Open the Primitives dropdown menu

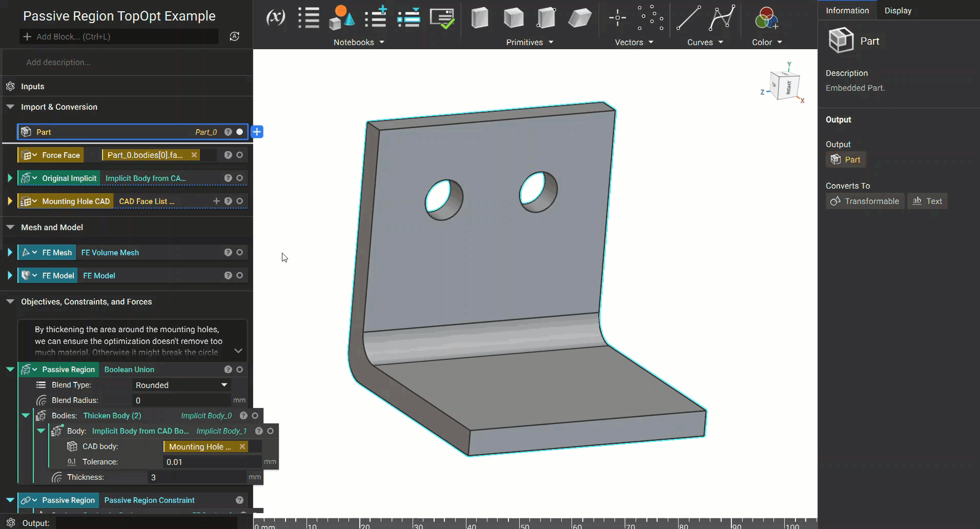tap(529, 43)
